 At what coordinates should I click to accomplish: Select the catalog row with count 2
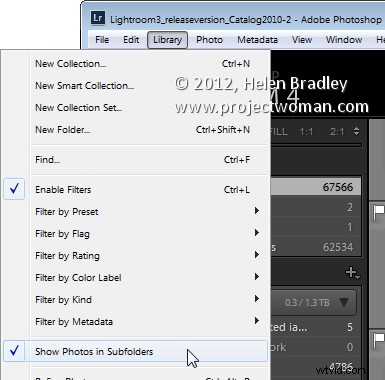pyautogui.click(x=316, y=207)
